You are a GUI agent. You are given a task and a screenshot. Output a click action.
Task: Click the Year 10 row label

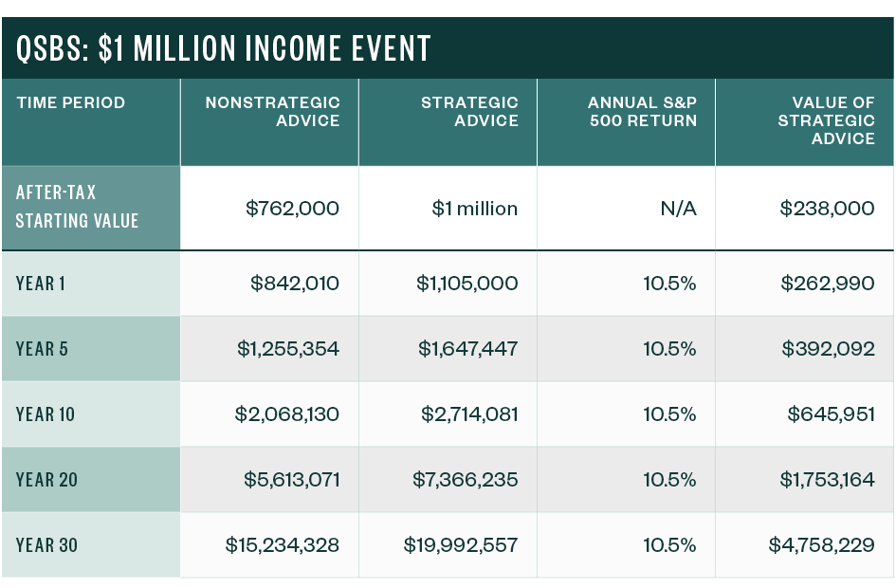[46, 414]
